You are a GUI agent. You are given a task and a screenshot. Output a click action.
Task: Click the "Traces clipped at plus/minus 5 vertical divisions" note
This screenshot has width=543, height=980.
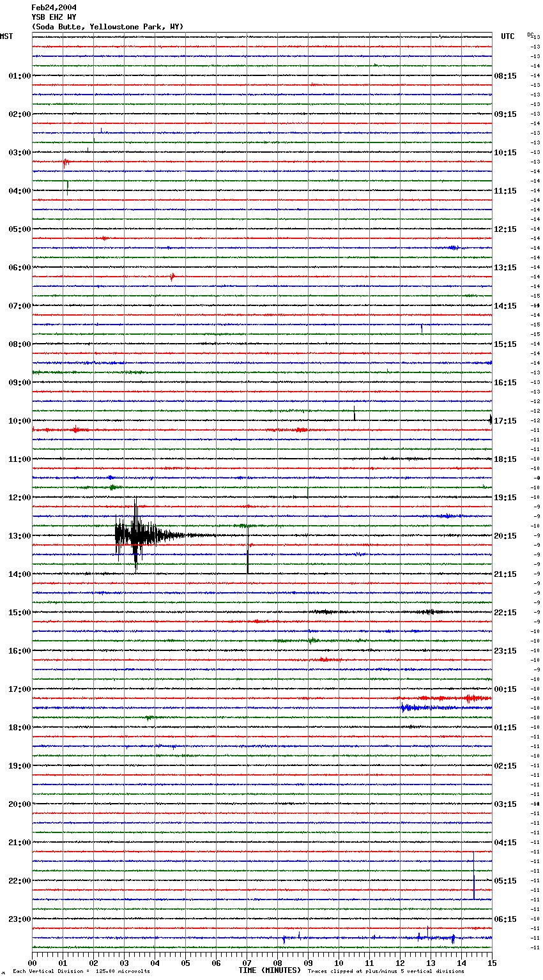386,972
